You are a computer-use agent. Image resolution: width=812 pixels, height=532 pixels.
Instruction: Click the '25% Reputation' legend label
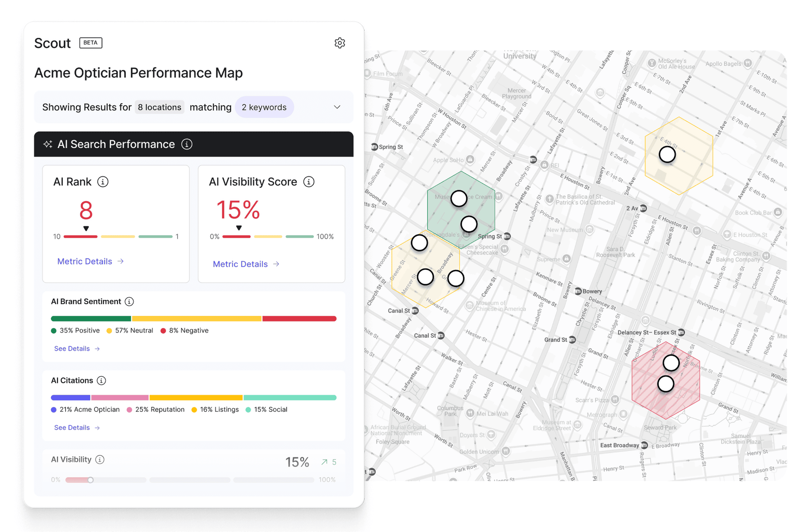point(160,409)
